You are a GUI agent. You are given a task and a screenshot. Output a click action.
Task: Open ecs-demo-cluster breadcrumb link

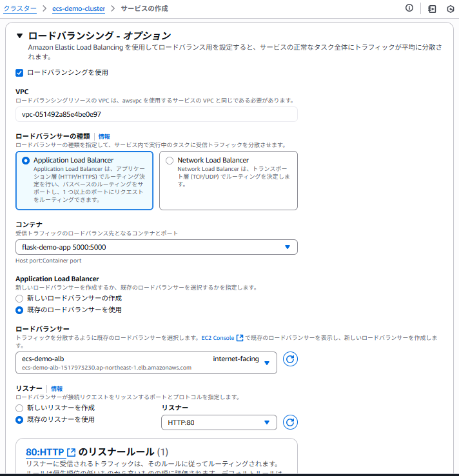coord(79,8)
